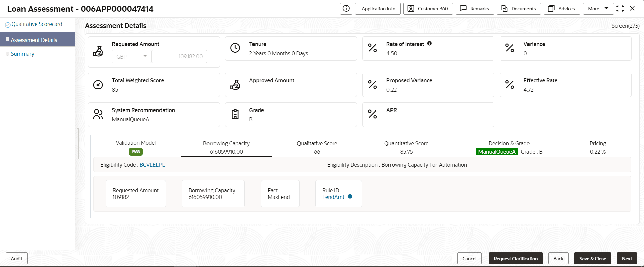
Task: Click the Tenure clock icon
Action: click(x=235, y=48)
